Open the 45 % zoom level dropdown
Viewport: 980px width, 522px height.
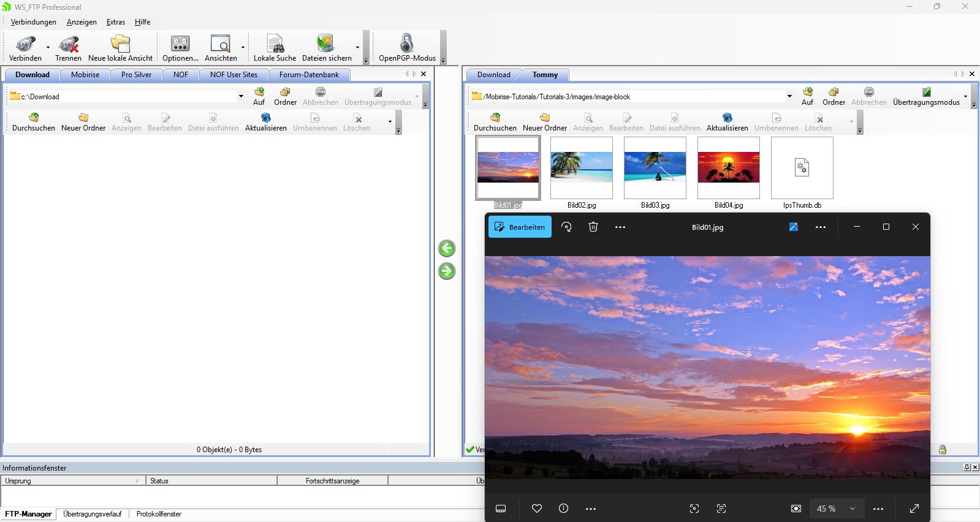[x=852, y=509]
